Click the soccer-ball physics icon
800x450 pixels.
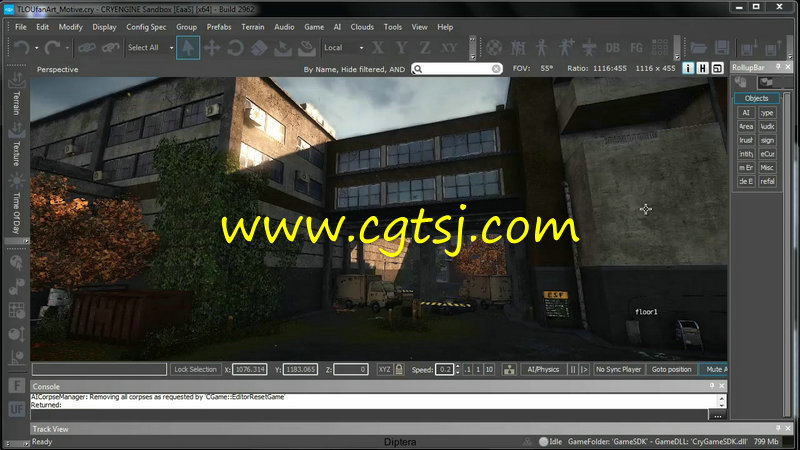click(494, 48)
